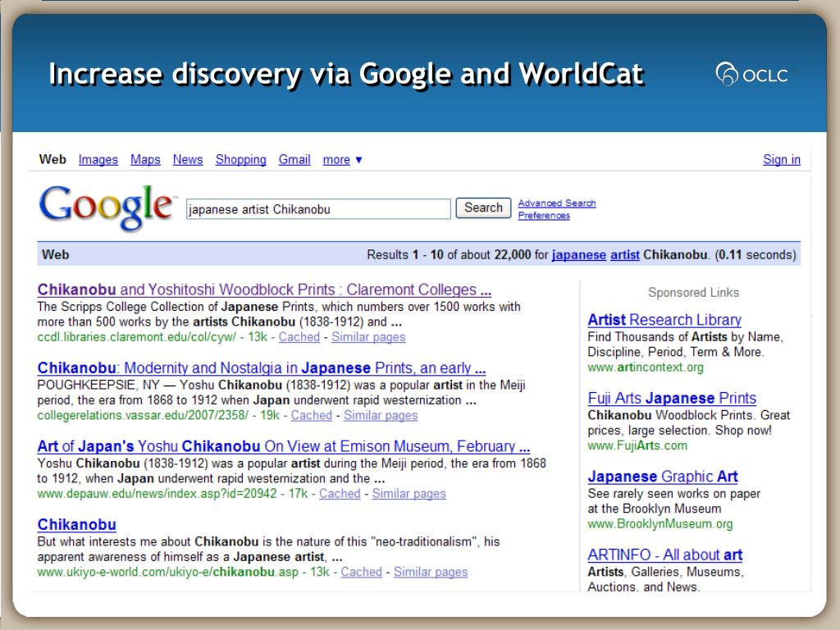Image resolution: width=840 pixels, height=630 pixels.
Task: Open Cached link for ukiyo-e-world.com result
Action: [361, 572]
